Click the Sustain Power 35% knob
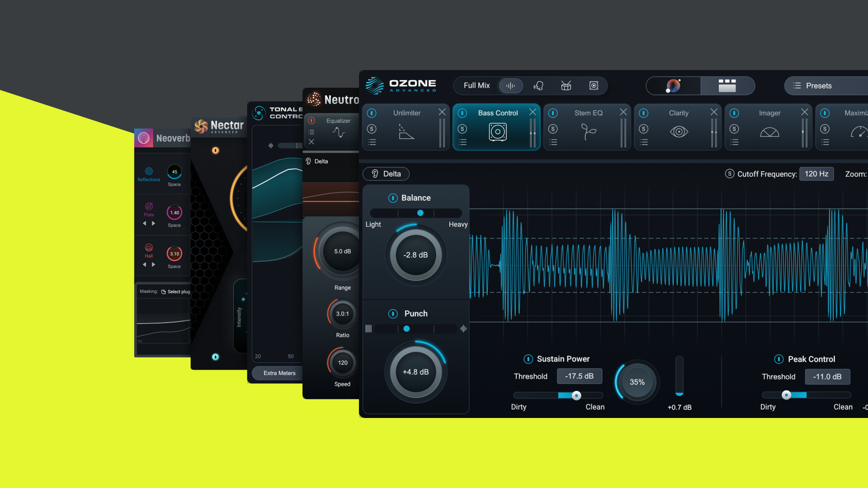The image size is (868, 488). click(637, 382)
